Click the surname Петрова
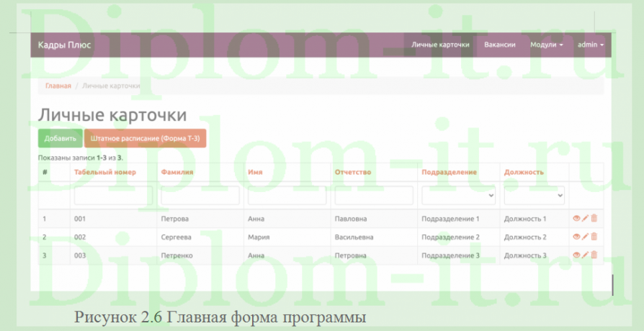Screen dimensions: 644x331 coord(175,219)
